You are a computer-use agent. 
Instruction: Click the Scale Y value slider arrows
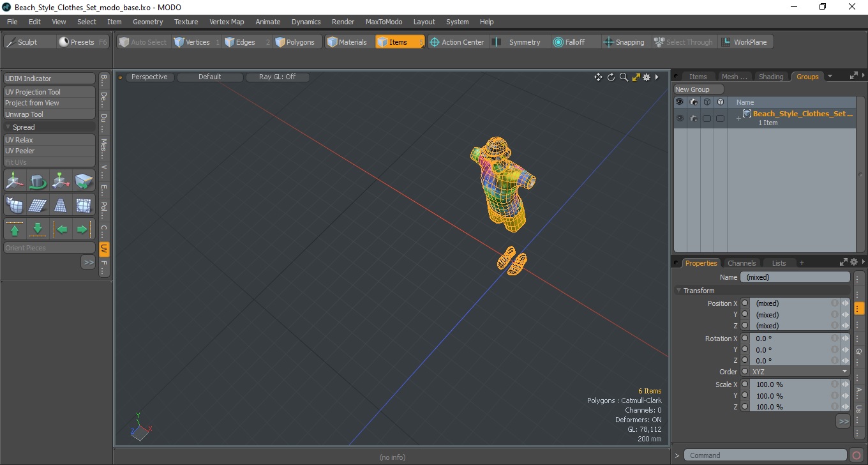tap(846, 396)
